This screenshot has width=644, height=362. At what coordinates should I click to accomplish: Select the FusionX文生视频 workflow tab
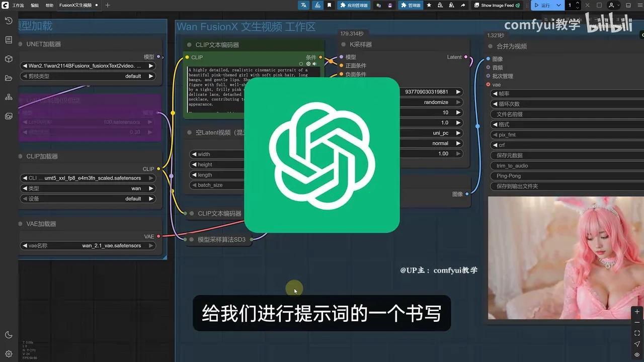(x=76, y=5)
